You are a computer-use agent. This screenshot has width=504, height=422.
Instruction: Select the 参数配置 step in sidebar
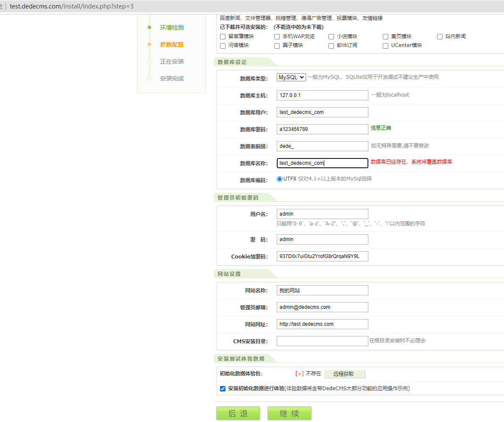[172, 44]
